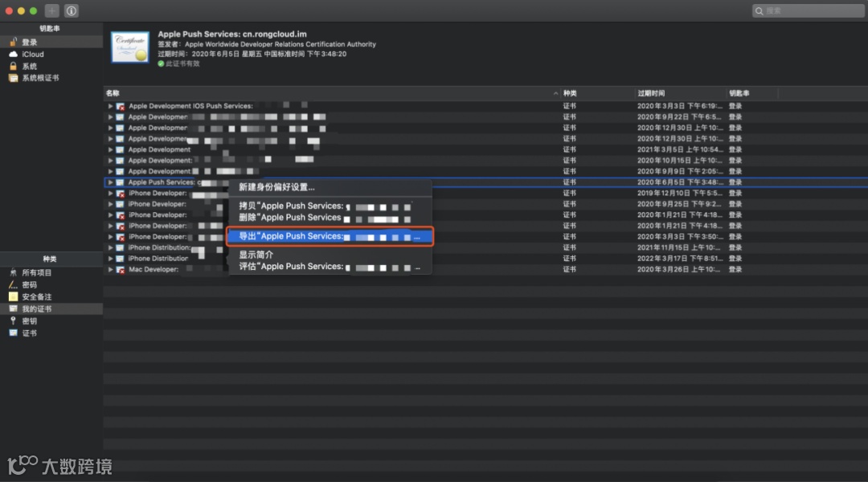This screenshot has width=868, height=482.
Task: Expand the Apple Push Services row
Action: pyautogui.click(x=110, y=182)
